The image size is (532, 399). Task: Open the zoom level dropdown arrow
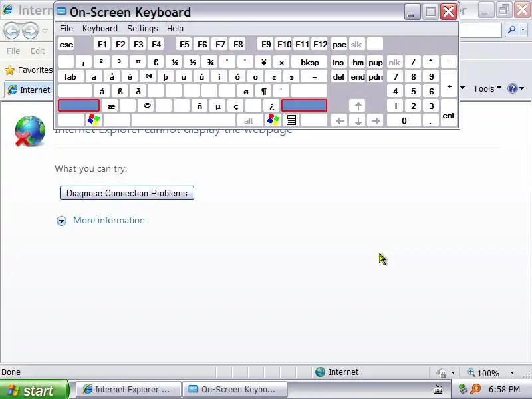click(x=512, y=373)
